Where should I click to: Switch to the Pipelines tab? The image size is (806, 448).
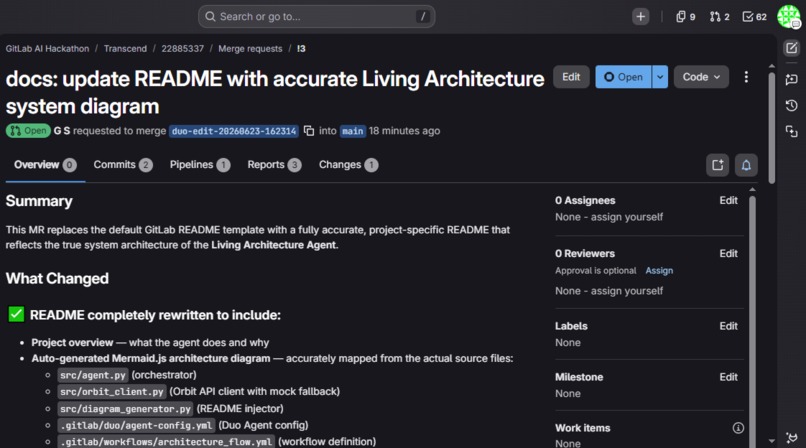coord(199,165)
